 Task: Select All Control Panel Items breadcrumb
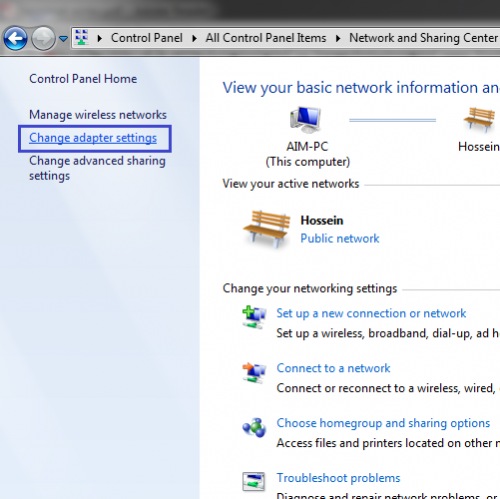[266, 38]
